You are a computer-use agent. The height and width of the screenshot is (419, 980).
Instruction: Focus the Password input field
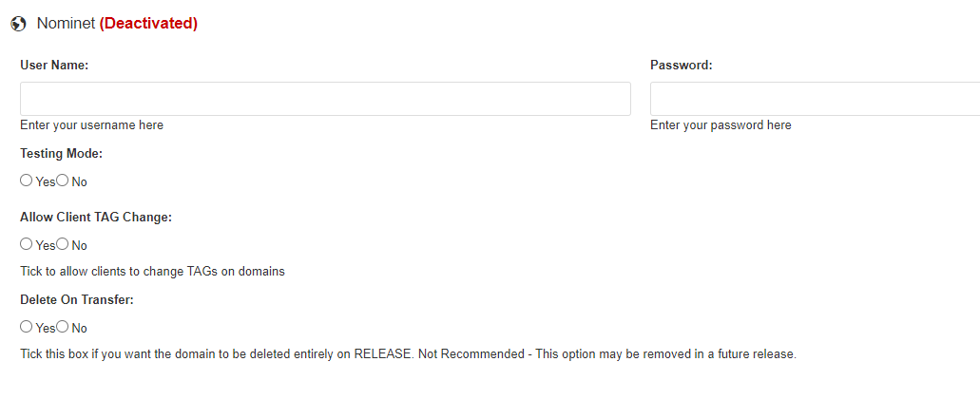tap(815, 99)
